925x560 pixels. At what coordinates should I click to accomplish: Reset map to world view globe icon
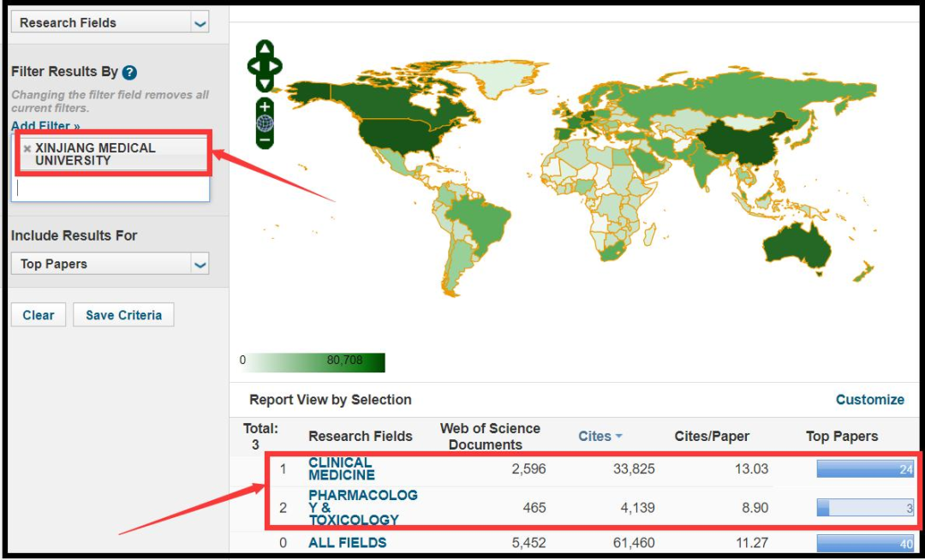(x=265, y=123)
